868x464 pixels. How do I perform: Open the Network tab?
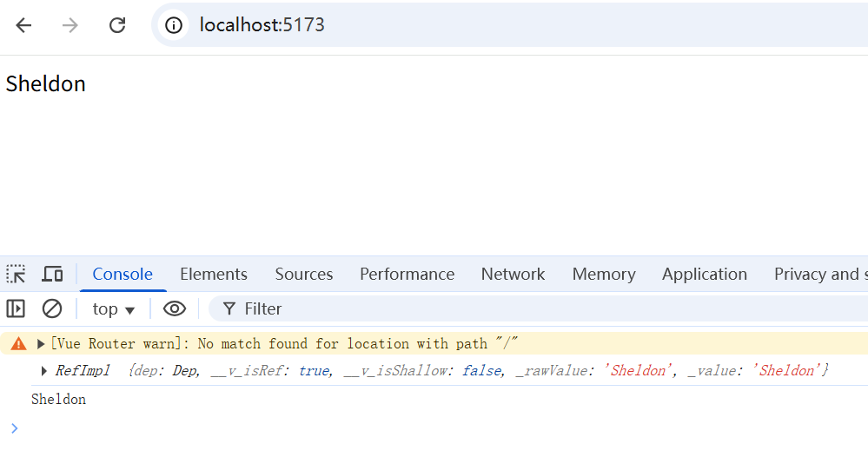click(x=514, y=274)
